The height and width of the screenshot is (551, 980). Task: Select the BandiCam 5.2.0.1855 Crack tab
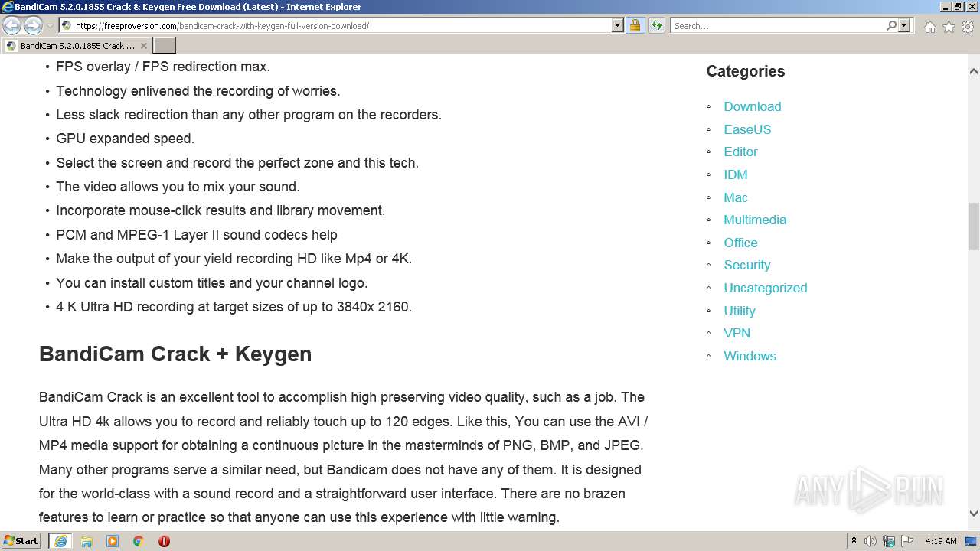(76, 46)
